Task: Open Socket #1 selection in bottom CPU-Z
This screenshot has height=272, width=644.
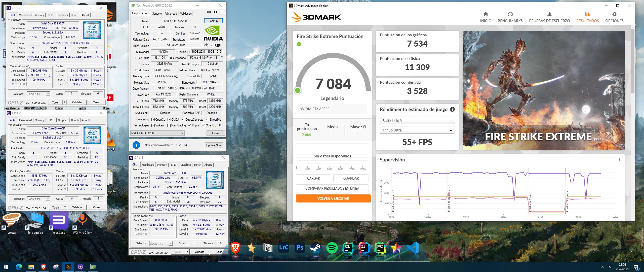Action: coord(161,244)
